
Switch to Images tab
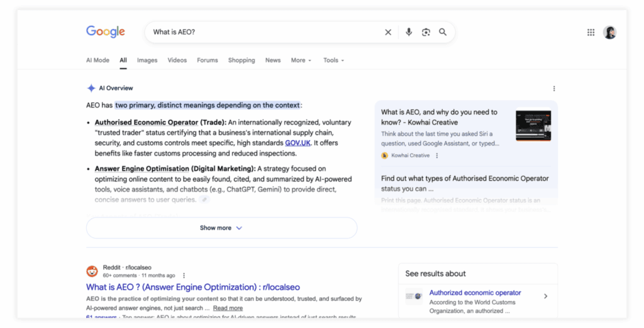pyautogui.click(x=147, y=60)
